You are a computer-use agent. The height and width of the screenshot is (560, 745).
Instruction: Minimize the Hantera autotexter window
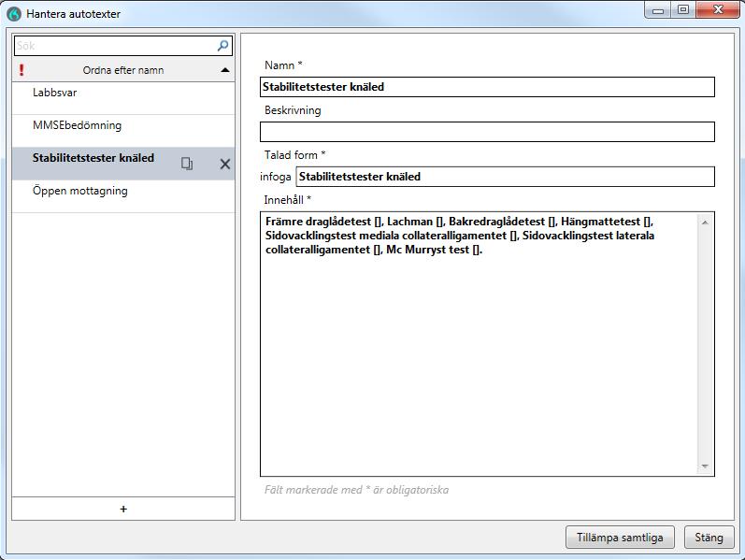coord(657,10)
